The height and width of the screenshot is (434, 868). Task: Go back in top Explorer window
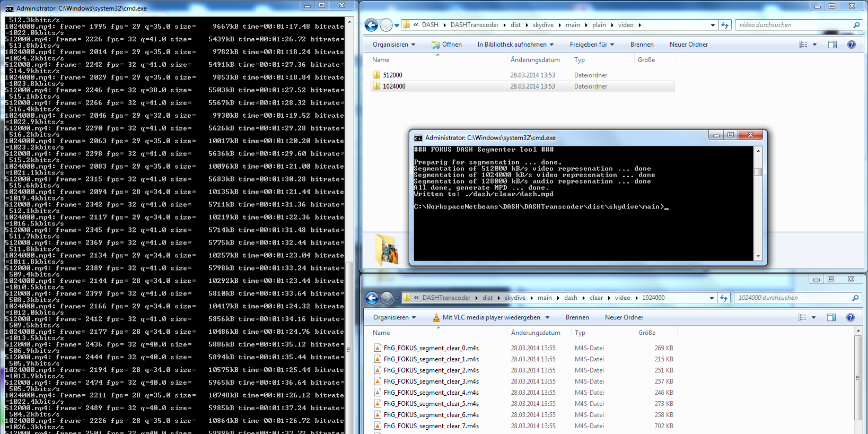pos(371,25)
